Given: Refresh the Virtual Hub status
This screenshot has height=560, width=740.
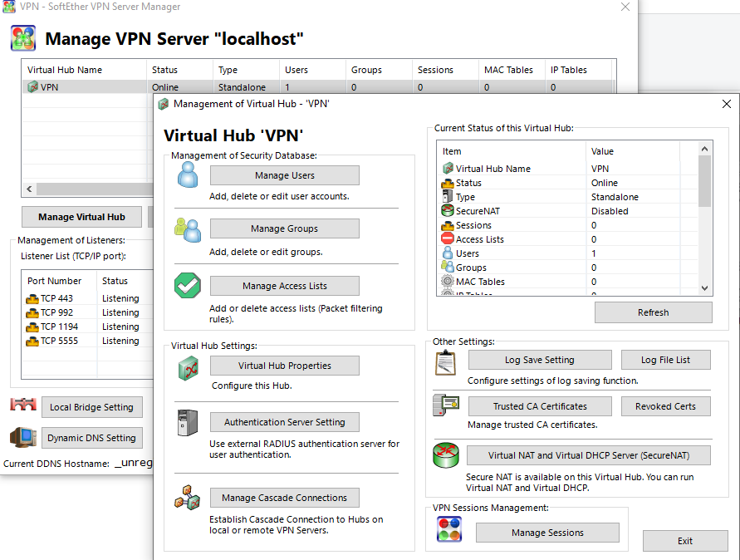Looking at the screenshot, I should (653, 312).
